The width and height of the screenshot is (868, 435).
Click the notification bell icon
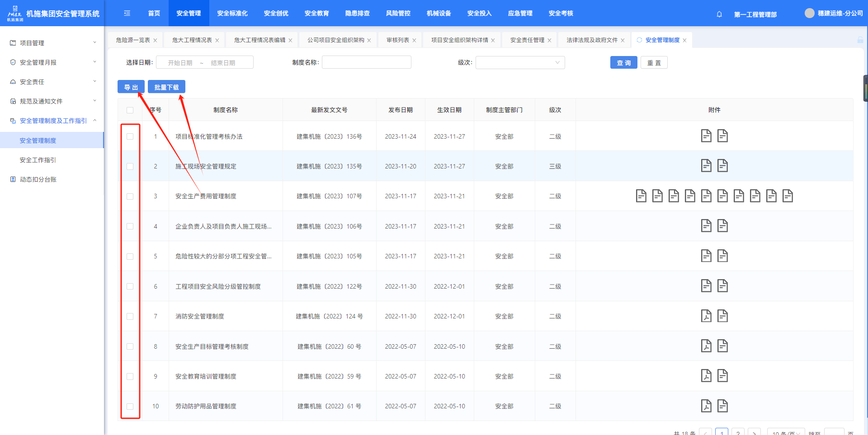click(719, 14)
